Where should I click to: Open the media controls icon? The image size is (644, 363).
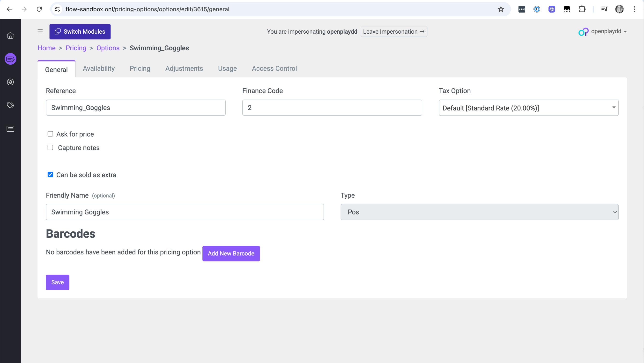[x=605, y=9]
